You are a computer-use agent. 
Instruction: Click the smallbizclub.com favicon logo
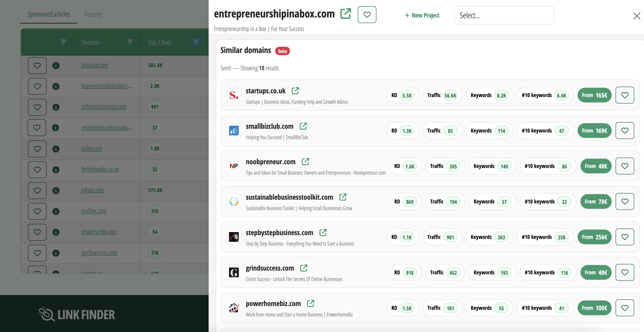pyautogui.click(x=234, y=131)
